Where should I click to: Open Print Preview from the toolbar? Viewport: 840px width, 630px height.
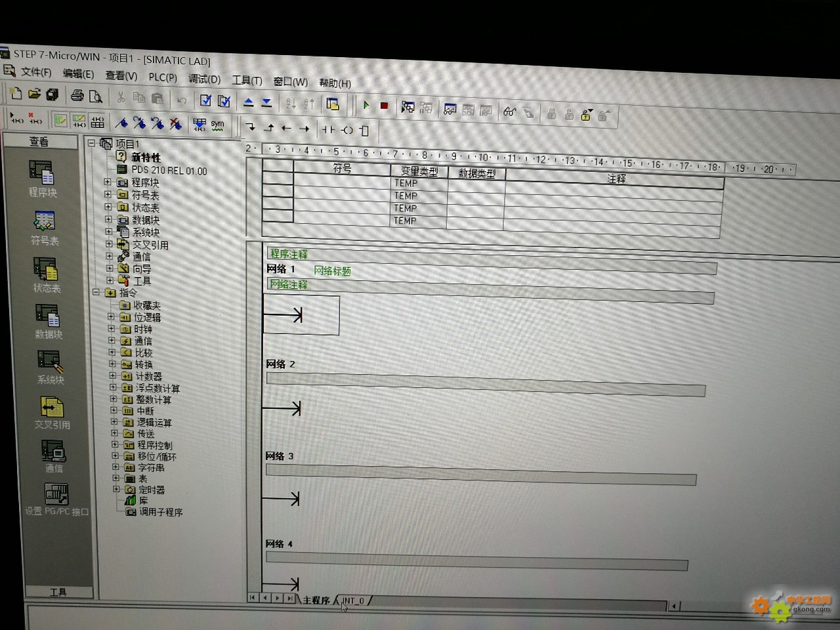point(96,96)
